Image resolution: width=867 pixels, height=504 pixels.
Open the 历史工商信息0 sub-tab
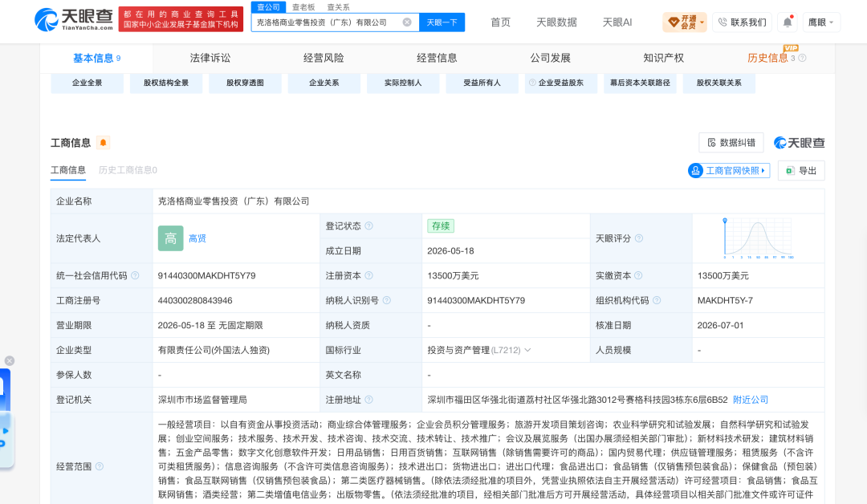pos(128,170)
